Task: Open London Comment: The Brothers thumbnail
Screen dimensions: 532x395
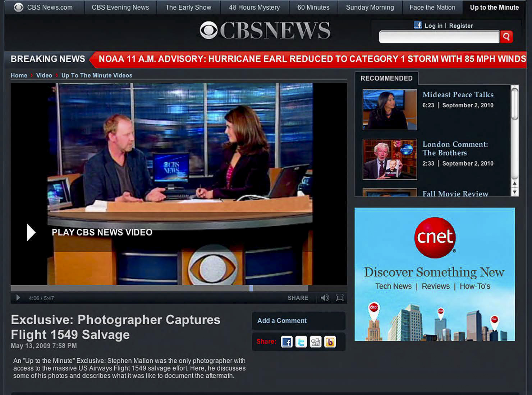Action: click(390, 159)
